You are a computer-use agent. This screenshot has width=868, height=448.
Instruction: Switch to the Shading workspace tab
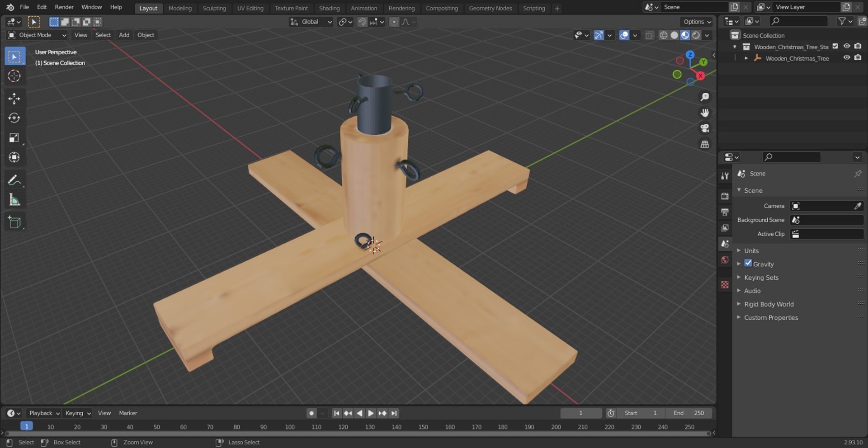point(329,8)
